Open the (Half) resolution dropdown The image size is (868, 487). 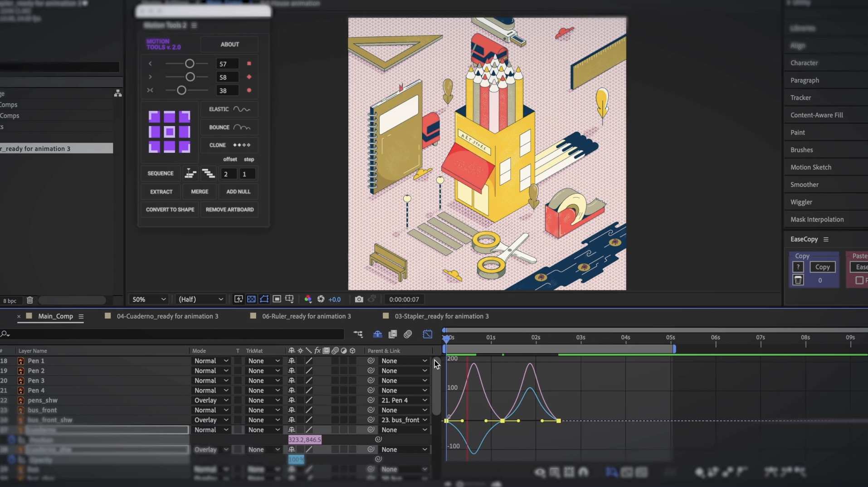(x=200, y=300)
